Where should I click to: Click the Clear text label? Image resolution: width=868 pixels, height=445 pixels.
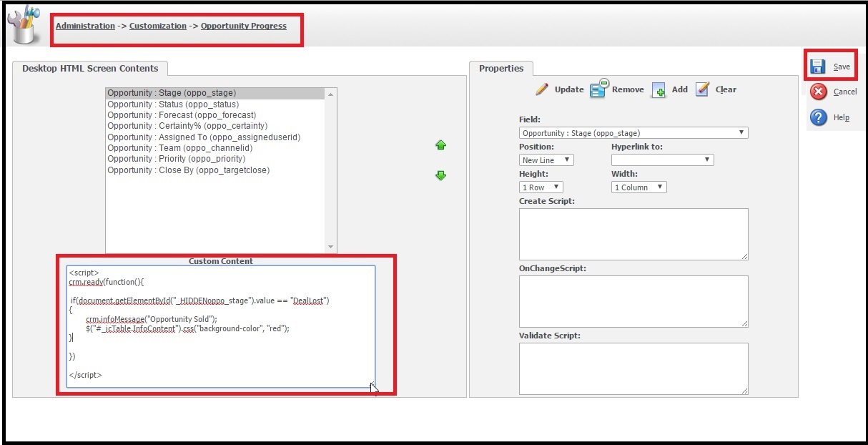click(x=726, y=89)
